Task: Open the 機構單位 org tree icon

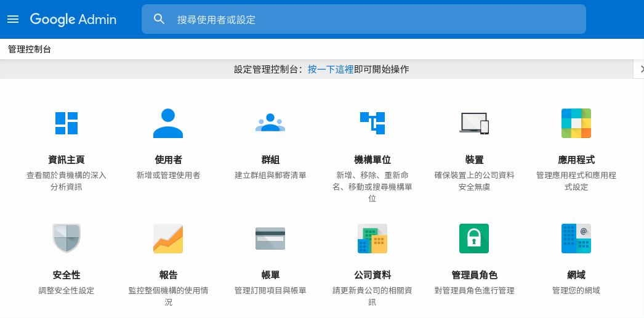Action: click(372, 123)
